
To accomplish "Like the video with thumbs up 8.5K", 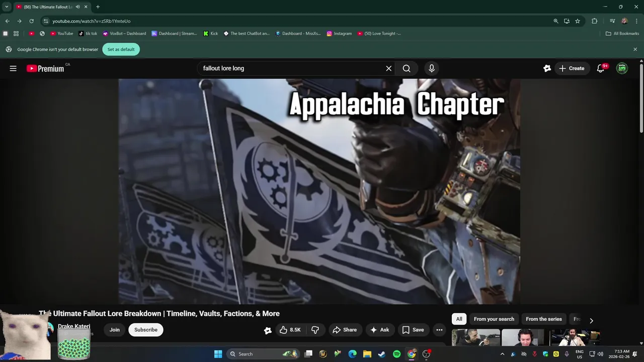I will tap(290, 330).
